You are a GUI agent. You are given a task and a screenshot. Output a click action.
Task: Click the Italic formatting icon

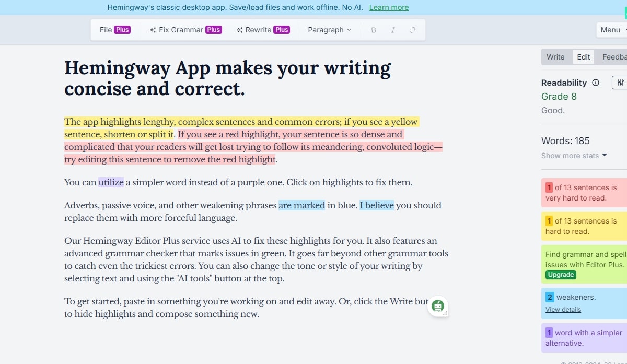click(x=393, y=30)
